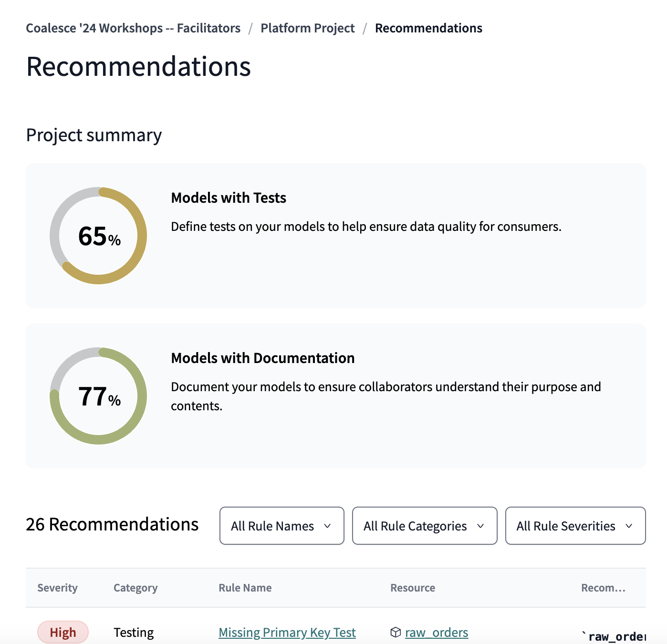The image size is (667, 644).
Task: Open the All Rule Severities dropdown
Action: pos(575,526)
